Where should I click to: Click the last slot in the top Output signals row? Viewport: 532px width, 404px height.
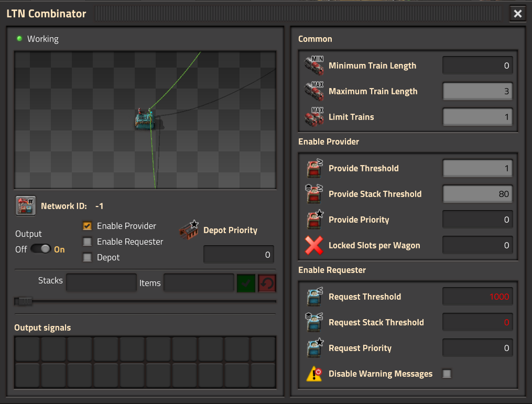pos(263,350)
